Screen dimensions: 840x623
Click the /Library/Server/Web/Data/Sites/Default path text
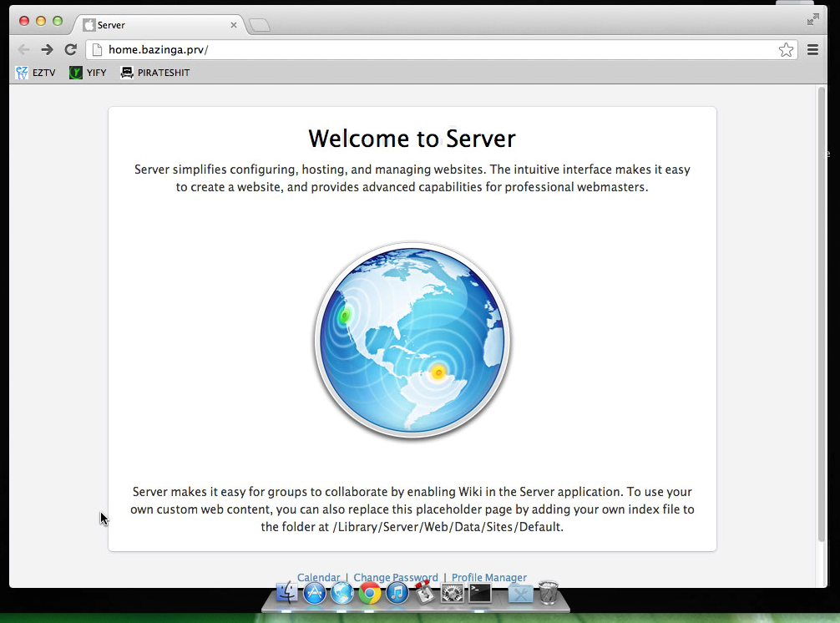448,527
